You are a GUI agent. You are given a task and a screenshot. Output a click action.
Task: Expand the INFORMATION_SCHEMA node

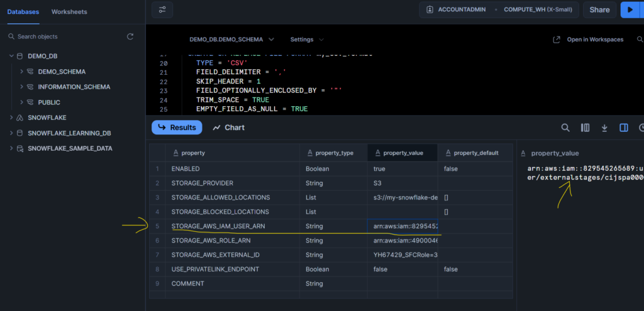pyautogui.click(x=21, y=87)
